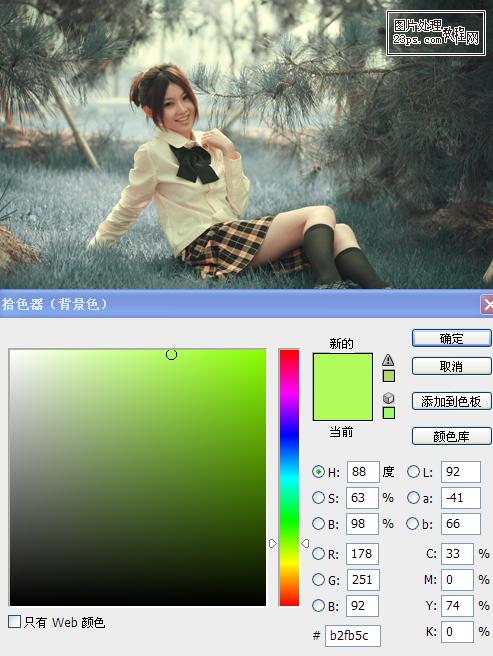Select the Lab a radio button
The width and height of the screenshot is (493, 656).
[413, 498]
